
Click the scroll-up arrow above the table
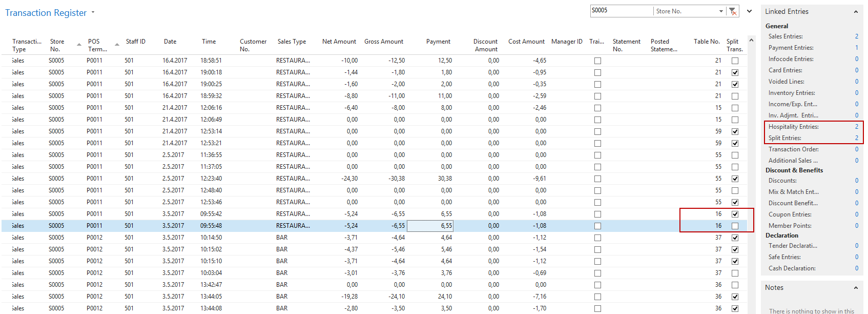pos(751,40)
